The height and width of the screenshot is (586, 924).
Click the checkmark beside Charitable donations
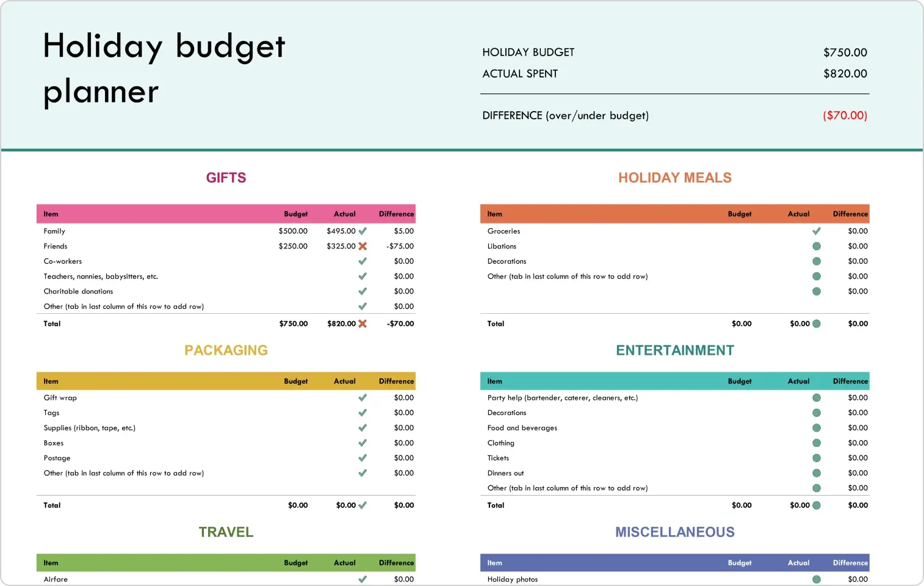tap(363, 291)
